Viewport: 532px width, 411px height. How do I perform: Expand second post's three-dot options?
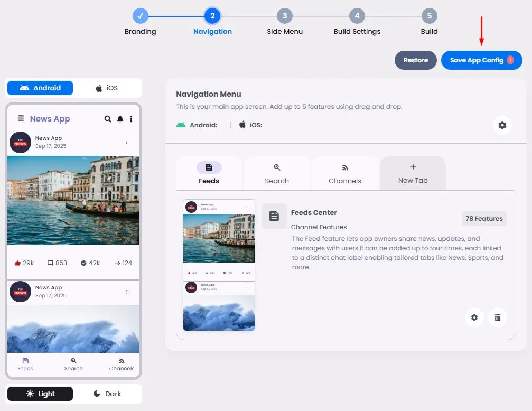click(127, 292)
